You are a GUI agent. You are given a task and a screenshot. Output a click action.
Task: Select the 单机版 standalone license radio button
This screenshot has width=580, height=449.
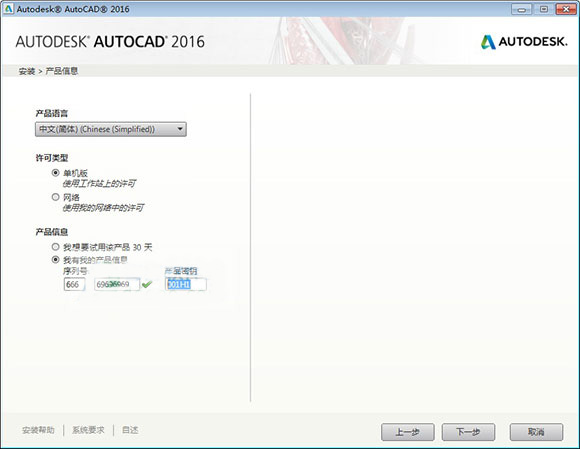pos(55,173)
